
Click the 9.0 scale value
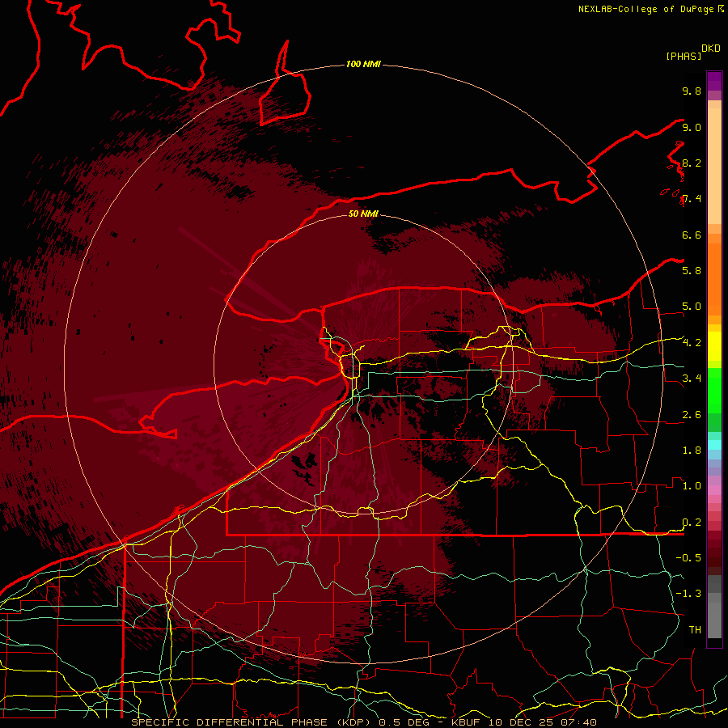[x=692, y=127]
